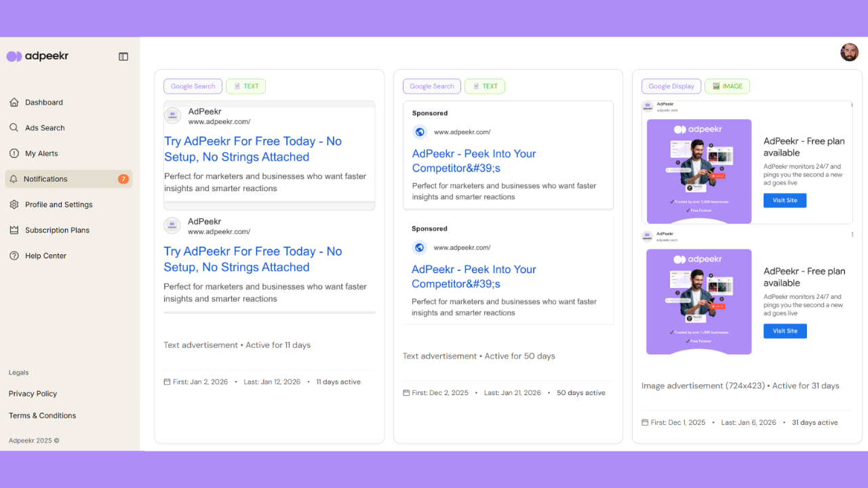Select the Dashboard home icon
868x488 pixels.
tap(14, 102)
